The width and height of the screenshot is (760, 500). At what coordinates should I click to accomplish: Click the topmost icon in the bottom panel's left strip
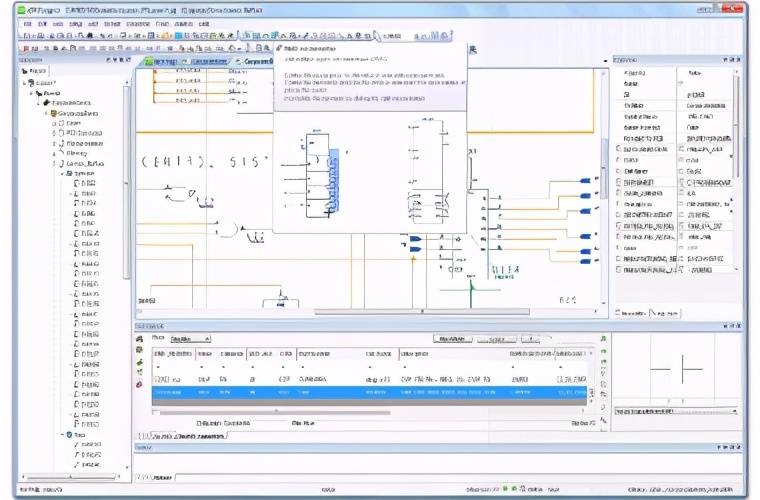tap(140, 339)
